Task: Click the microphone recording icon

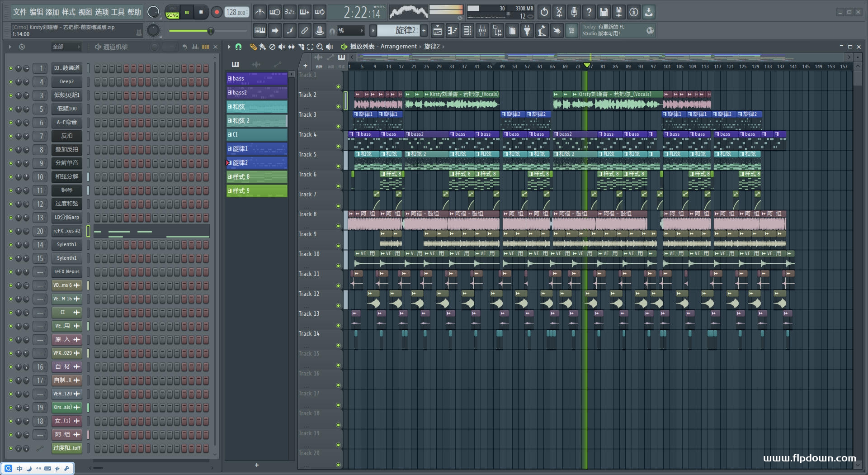Action: pos(574,12)
